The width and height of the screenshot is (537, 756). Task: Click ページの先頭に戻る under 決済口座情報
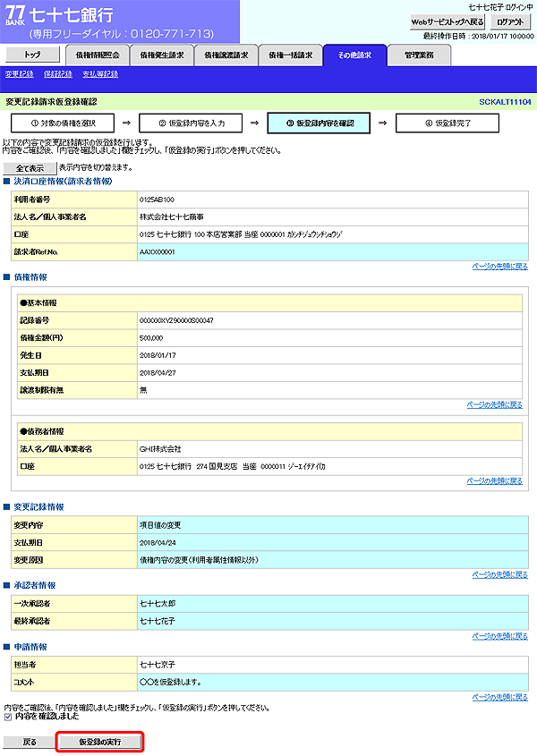(x=499, y=266)
